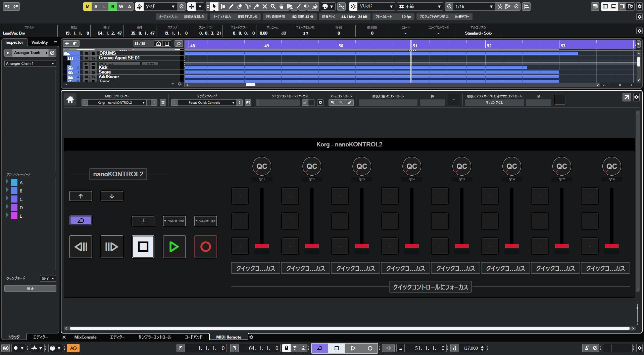Click the first クイックコ...カス channel button
The image size is (644, 355).
(x=256, y=268)
